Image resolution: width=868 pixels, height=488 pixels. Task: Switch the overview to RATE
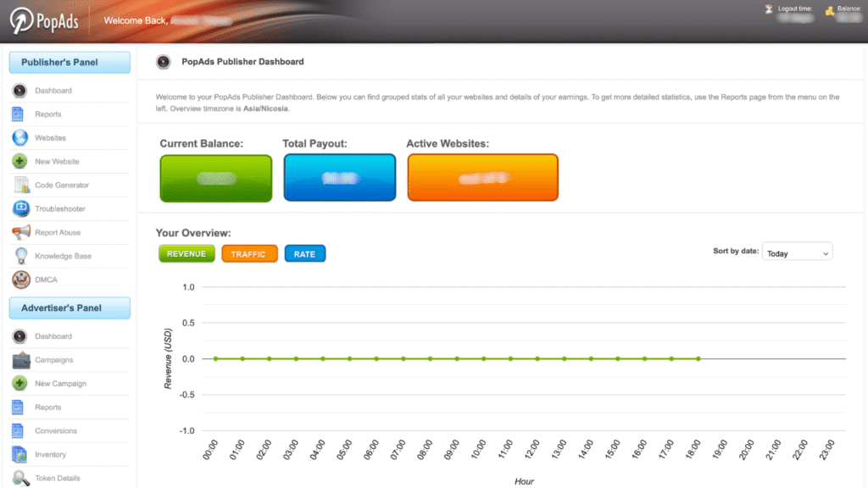305,254
